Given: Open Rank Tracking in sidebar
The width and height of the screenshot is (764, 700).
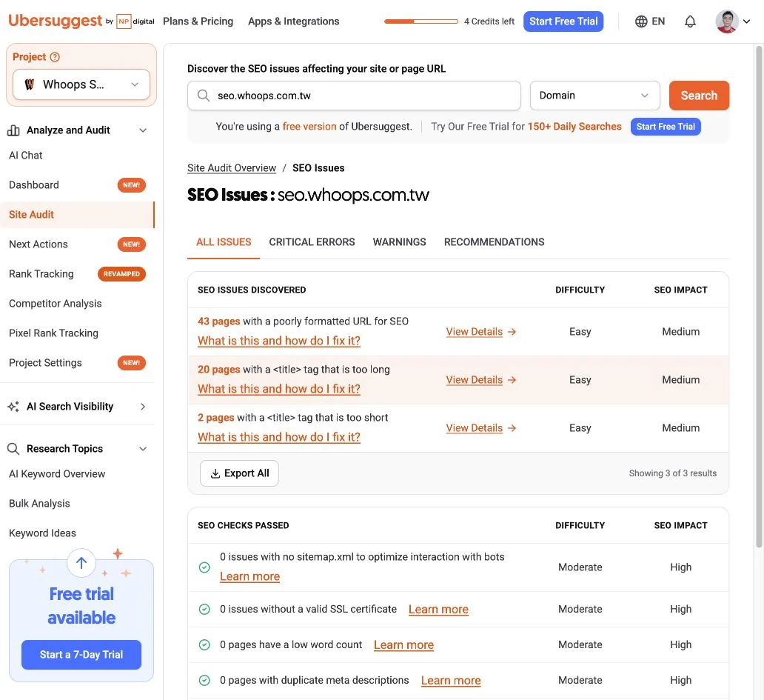Looking at the screenshot, I should 41,274.
